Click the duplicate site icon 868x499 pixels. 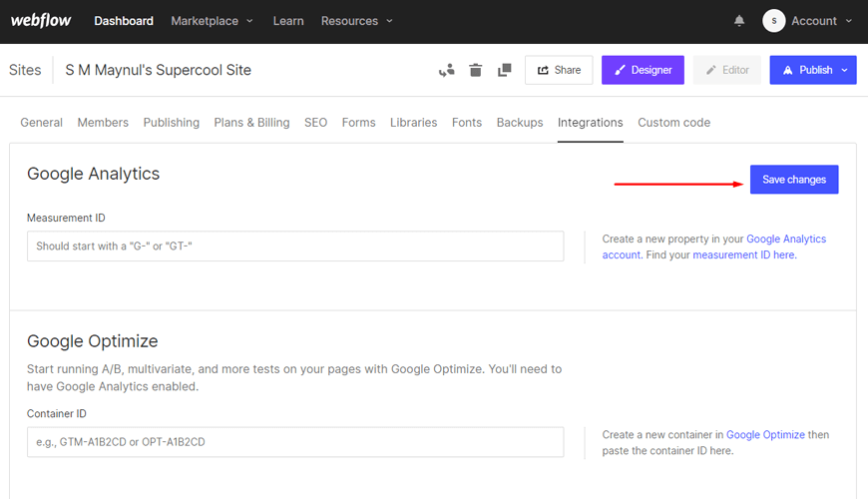pos(504,70)
